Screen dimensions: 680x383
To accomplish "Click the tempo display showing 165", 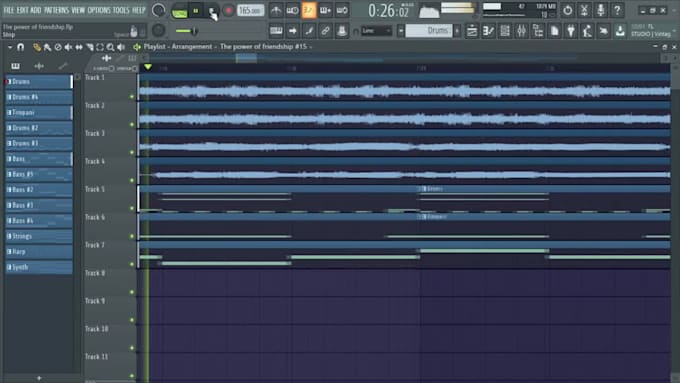I will pos(251,10).
